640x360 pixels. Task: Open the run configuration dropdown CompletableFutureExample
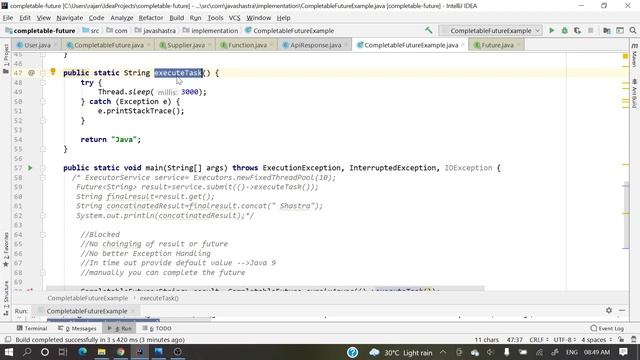click(491, 31)
